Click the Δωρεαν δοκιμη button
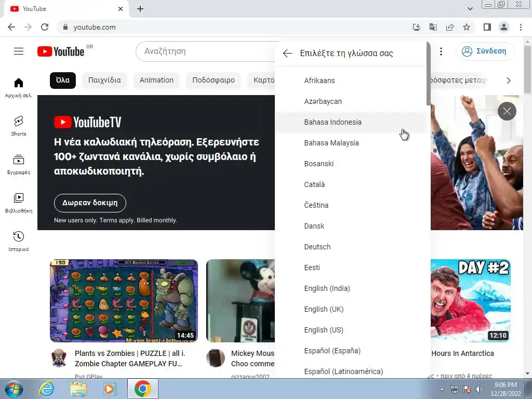The width and height of the screenshot is (532, 399). (x=90, y=203)
